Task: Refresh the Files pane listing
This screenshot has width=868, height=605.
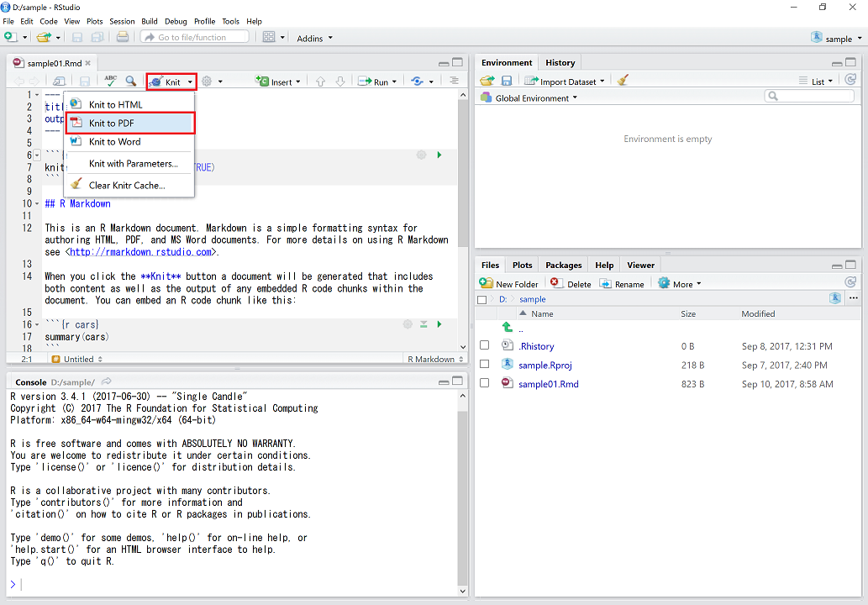Action: 851,282
